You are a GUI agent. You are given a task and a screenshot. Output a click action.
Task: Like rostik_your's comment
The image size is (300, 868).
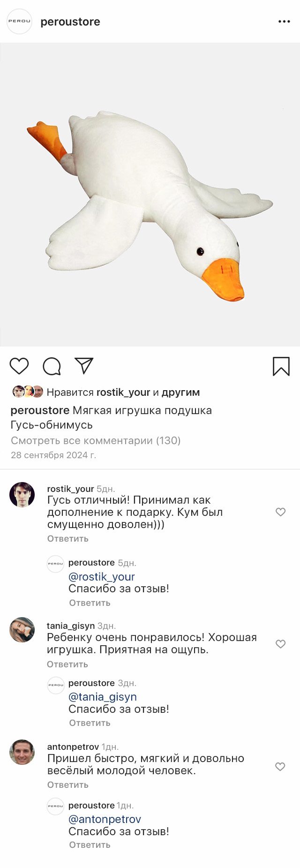coord(280,512)
